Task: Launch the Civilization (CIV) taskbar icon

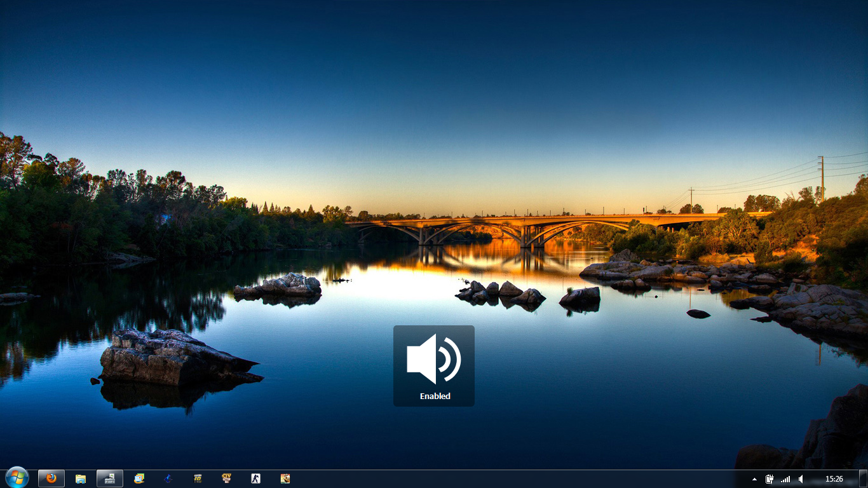Action: (x=227, y=478)
